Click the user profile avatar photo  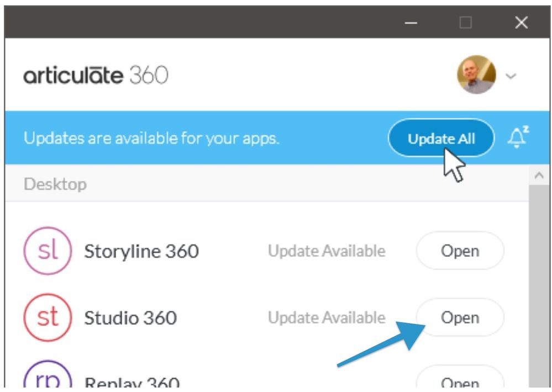point(476,75)
